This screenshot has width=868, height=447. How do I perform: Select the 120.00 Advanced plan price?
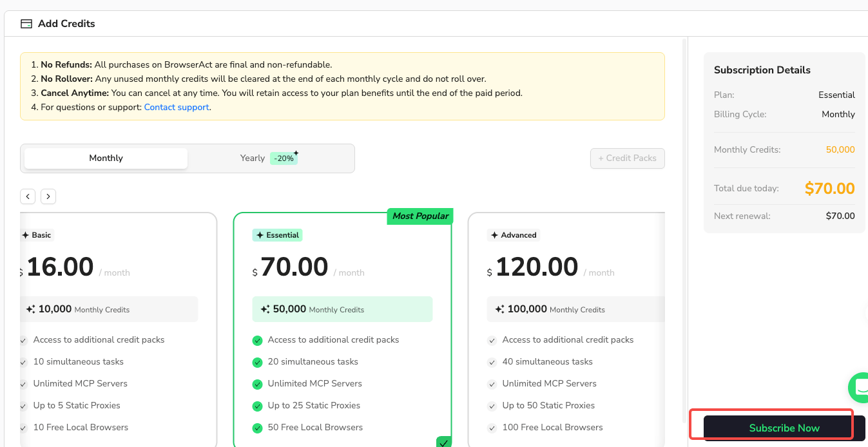click(537, 267)
